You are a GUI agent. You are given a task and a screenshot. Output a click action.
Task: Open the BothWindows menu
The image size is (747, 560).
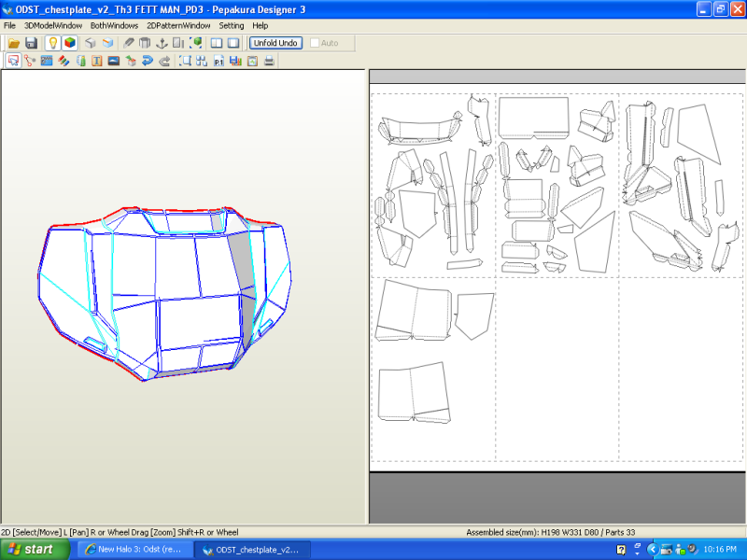(x=114, y=26)
